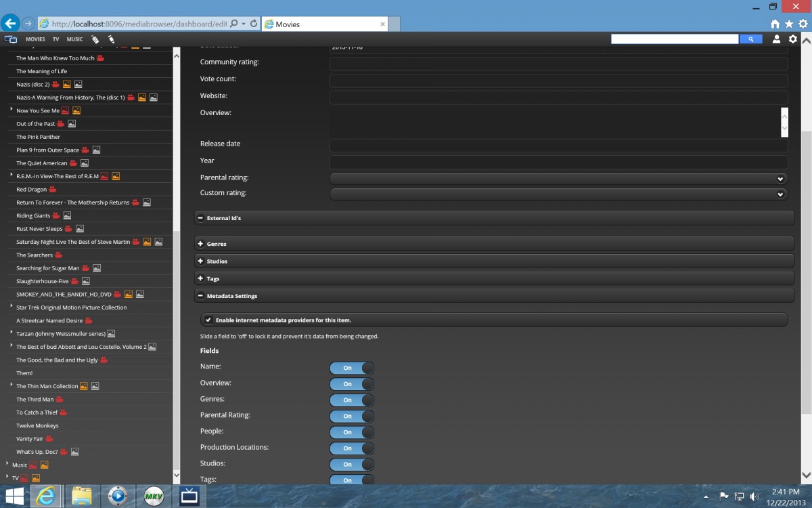The image size is (812, 508).
Task: Toggle the Parental Rating field switch
Action: coord(352,416)
